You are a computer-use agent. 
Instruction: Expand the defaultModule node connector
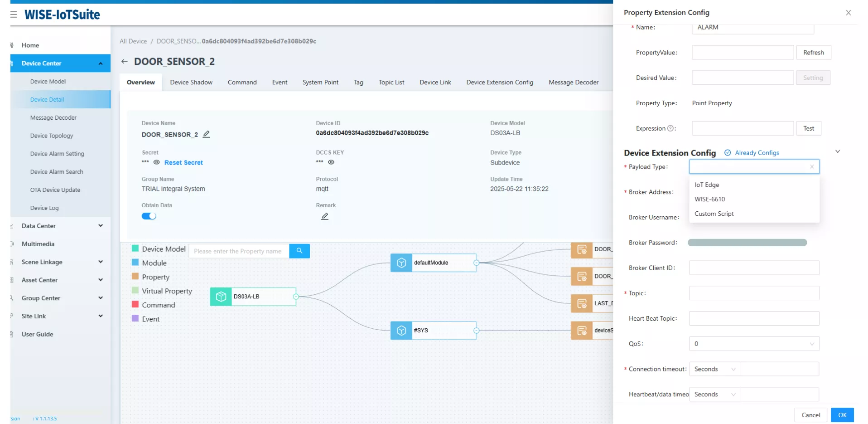click(476, 263)
